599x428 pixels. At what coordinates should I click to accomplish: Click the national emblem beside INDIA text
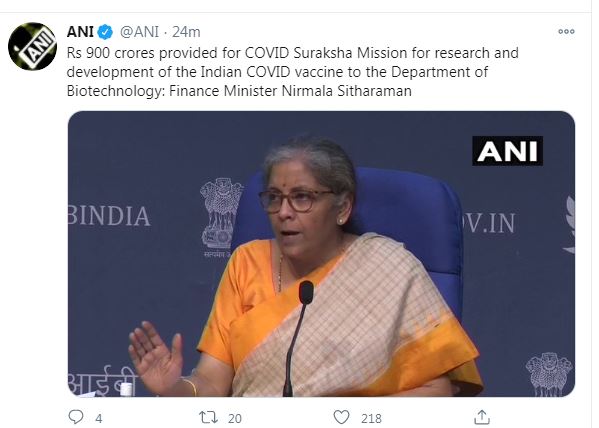click(x=221, y=214)
